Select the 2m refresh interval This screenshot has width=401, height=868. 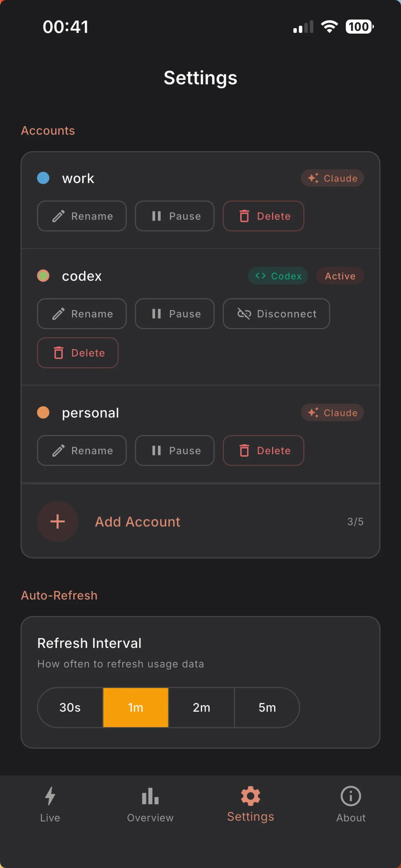pos(201,708)
